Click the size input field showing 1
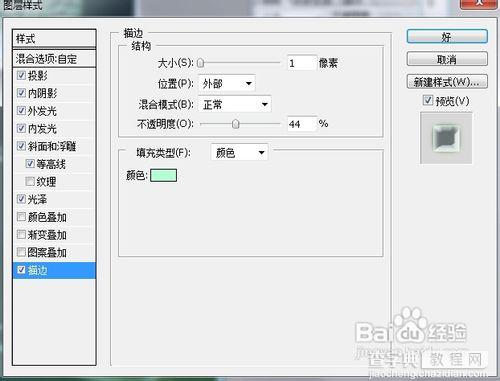Image resolution: width=500 pixels, height=381 pixels. pos(301,63)
